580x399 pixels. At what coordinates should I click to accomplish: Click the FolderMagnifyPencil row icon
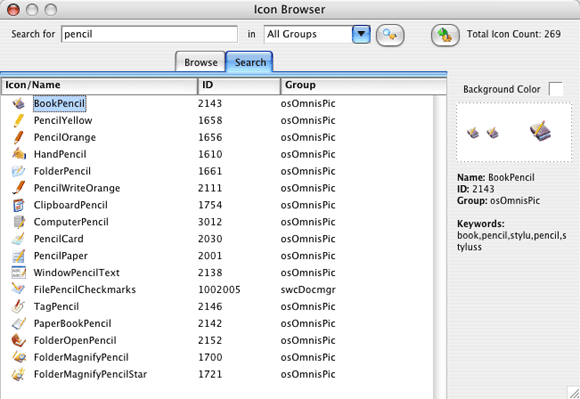point(18,357)
